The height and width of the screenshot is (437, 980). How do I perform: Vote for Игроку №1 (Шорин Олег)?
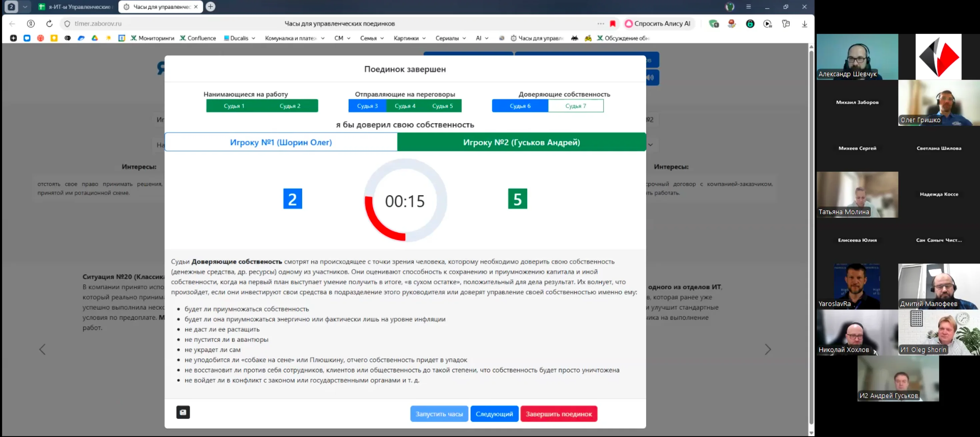pos(281,142)
